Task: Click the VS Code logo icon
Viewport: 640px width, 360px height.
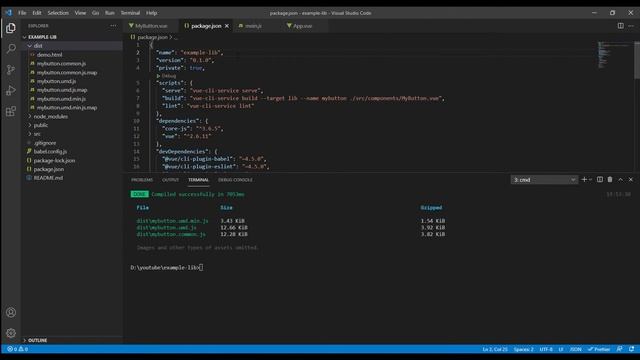Action: click(x=9, y=13)
